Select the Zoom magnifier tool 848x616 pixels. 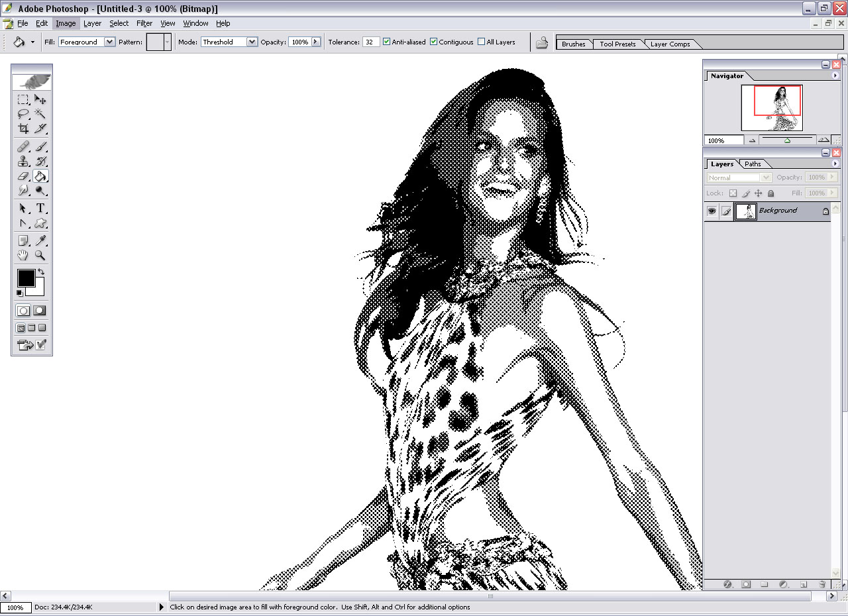click(x=40, y=255)
